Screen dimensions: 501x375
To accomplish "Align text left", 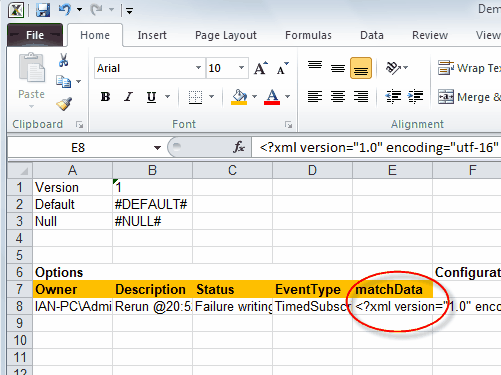I will click(315, 97).
